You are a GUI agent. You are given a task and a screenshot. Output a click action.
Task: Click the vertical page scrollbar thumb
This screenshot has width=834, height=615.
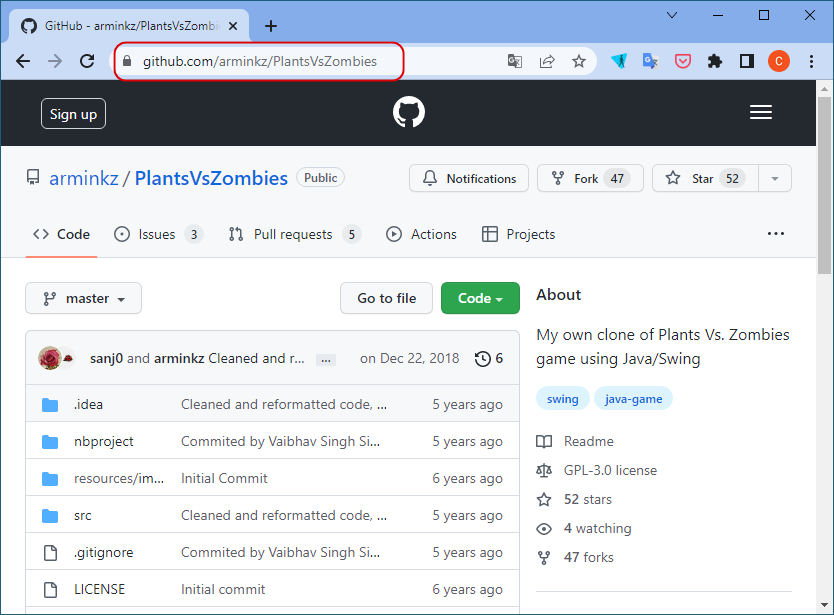(x=824, y=185)
